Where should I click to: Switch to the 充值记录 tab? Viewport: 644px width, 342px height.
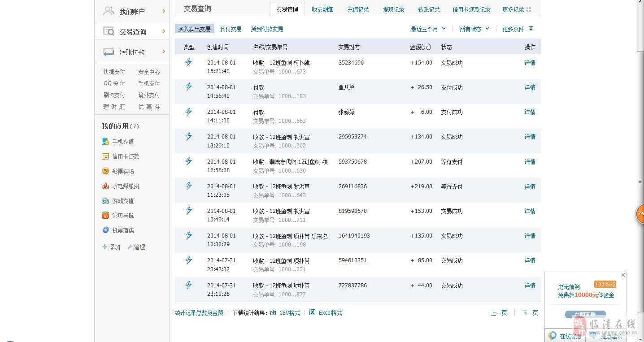coord(358,9)
